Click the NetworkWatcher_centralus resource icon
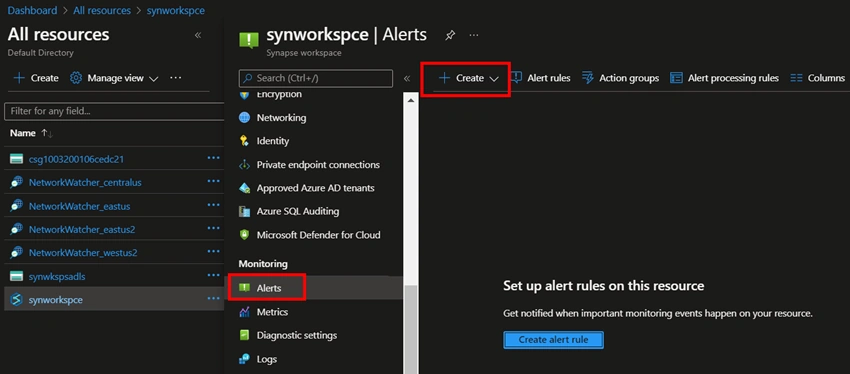The height and width of the screenshot is (374, 850). [17, 183]
